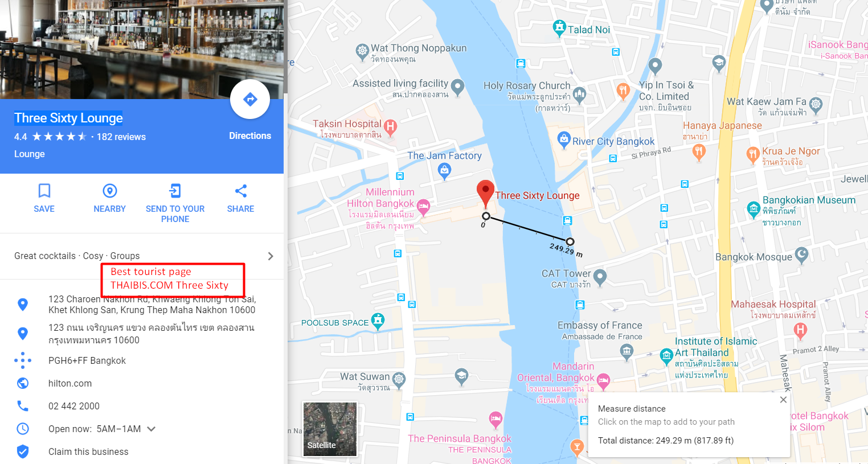Open the hilton.com website link
This screenshot has height=464, width=868.
click(70, 383)
